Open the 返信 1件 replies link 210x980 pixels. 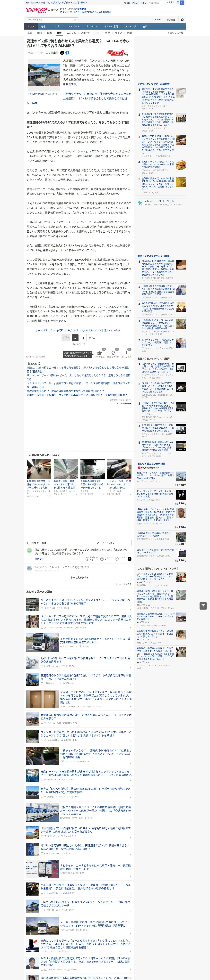tap(39, 559)
